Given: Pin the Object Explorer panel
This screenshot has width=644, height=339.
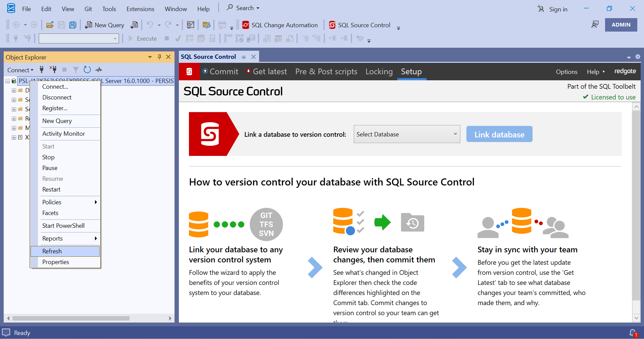Looking at the screenshot, I should click(159, 57).
